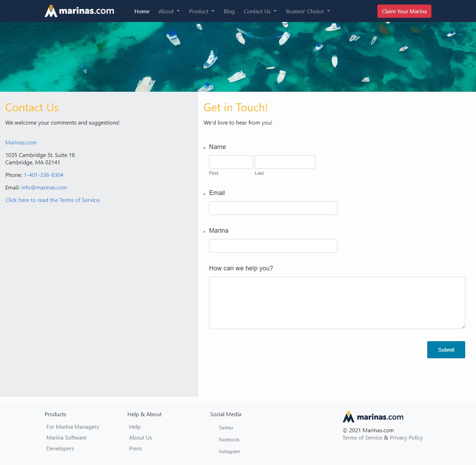Click the marinas.com logo in the footer

pyautogui.click(x=373, y=417)
